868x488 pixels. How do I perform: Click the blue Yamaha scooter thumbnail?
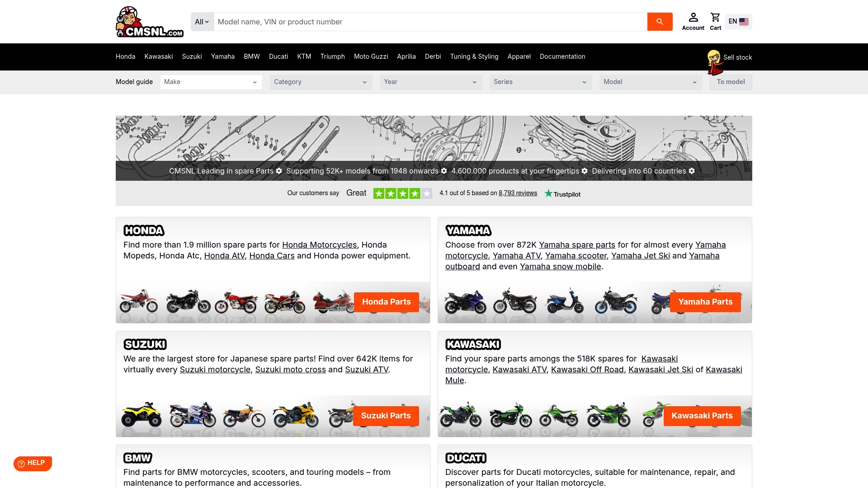[x=565, y=300]
